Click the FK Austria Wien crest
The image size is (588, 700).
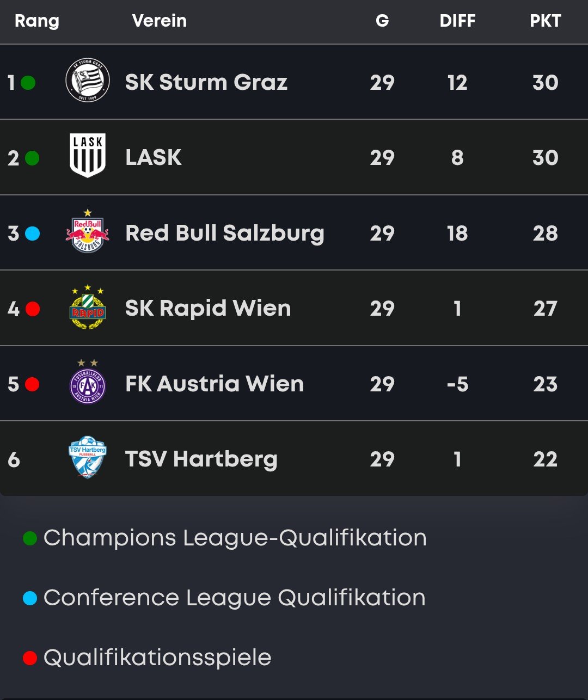tap(88, 383)
